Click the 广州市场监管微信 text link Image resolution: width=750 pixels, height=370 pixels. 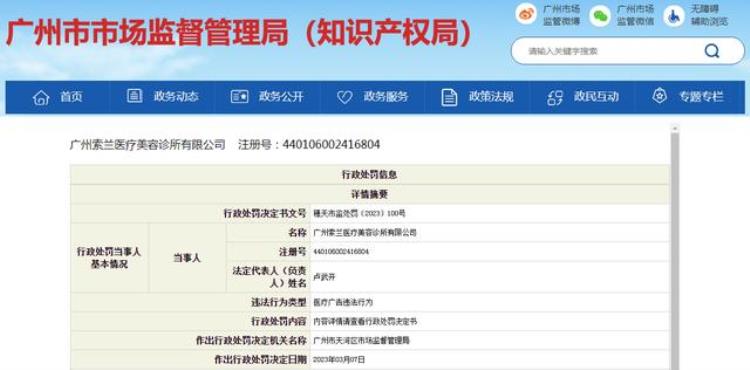coord(635,15)
